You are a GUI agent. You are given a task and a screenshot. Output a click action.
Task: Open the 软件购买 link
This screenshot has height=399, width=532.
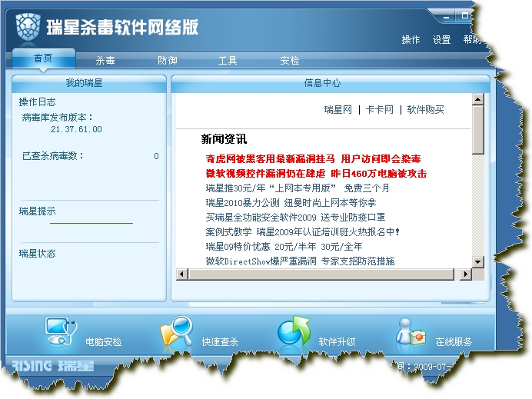point(425,110)
